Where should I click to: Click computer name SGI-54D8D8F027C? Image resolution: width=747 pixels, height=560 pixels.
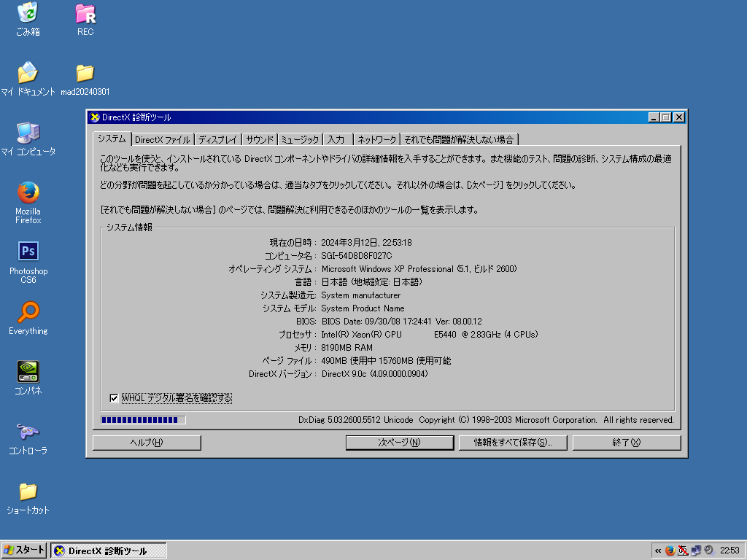pos(356,256)
